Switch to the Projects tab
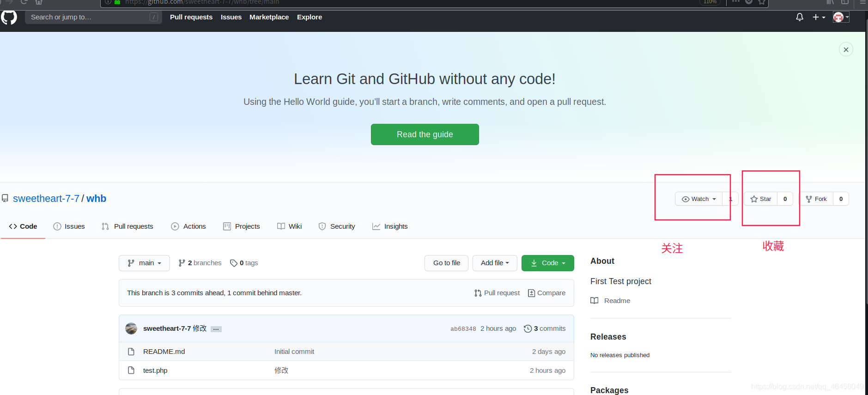The width and height of the screenshot is (868, 395). (242, 226)
